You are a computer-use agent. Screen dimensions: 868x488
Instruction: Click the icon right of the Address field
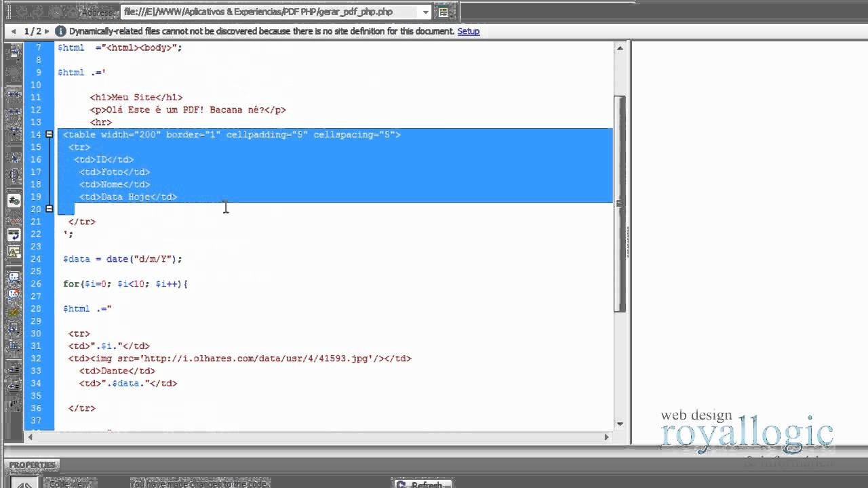443,12
